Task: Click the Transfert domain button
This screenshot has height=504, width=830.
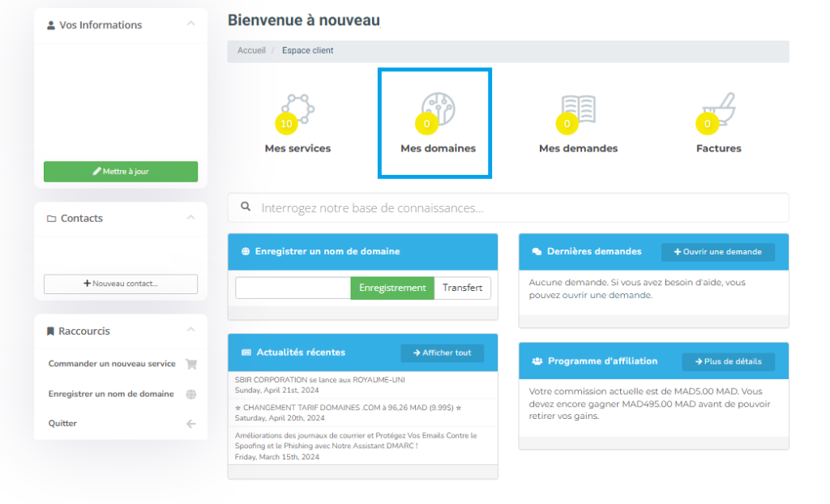Action: [x=462, y=288]
